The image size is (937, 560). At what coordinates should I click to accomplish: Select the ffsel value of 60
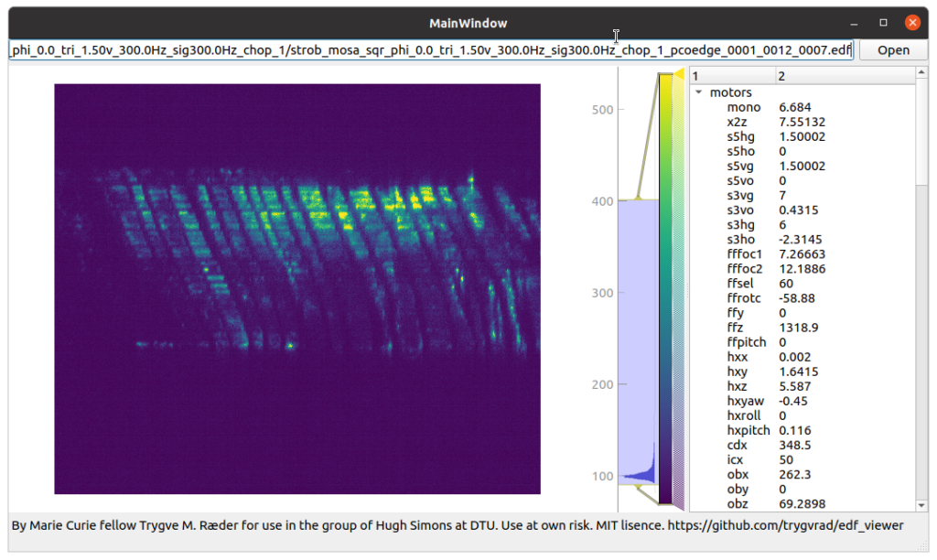point(789,283)
